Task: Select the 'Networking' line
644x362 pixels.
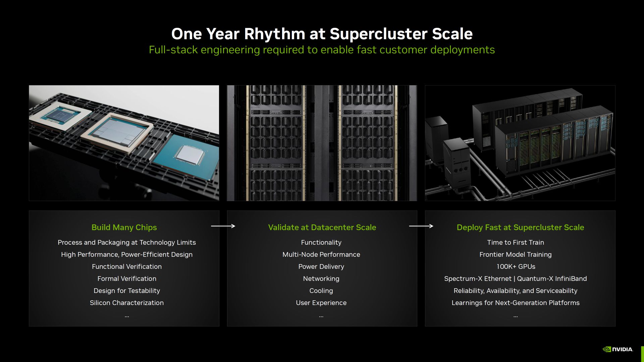Action: tap(321, 279)
